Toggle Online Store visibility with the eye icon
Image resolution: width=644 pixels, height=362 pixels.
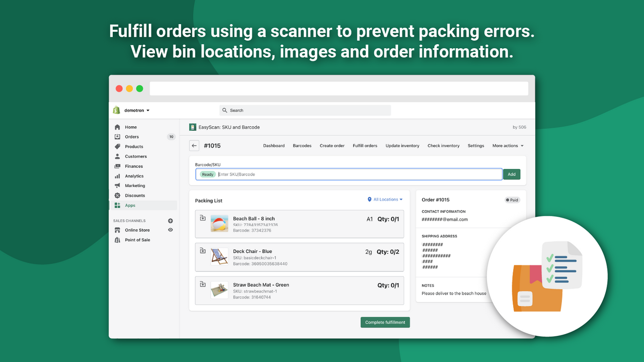click(x=170, y=230)
